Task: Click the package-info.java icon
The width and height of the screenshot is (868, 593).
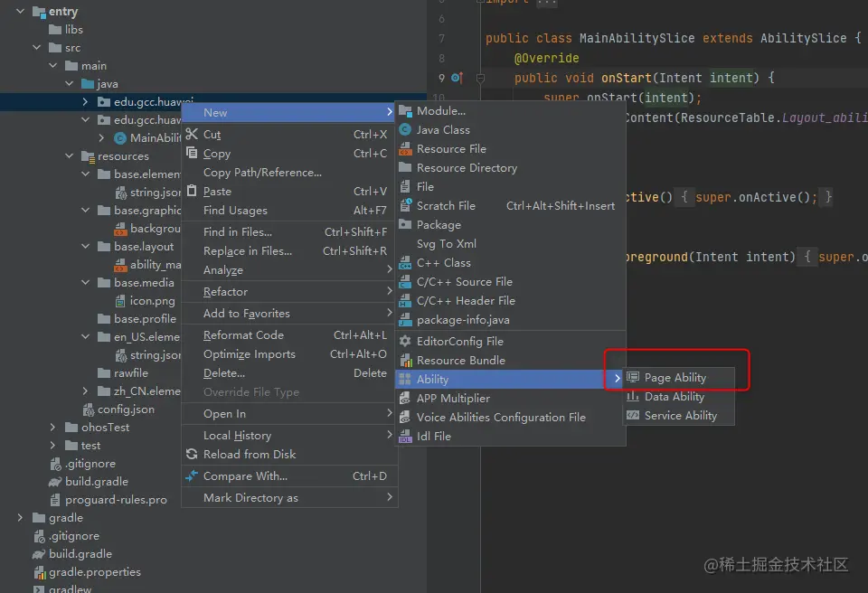Action: (x=405, y=319)
